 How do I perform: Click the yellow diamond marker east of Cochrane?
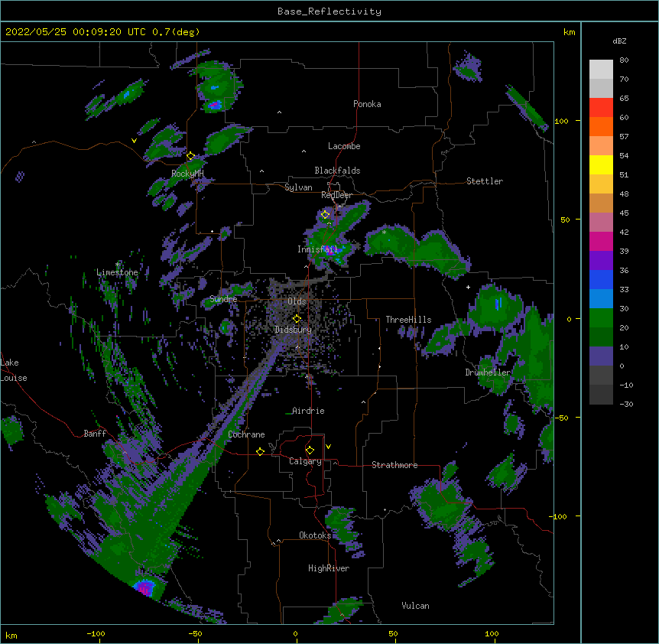260,451
